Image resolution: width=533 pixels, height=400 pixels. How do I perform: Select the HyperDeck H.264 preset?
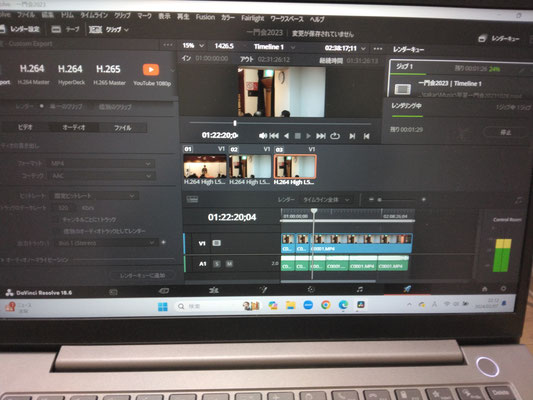point(71,74)
